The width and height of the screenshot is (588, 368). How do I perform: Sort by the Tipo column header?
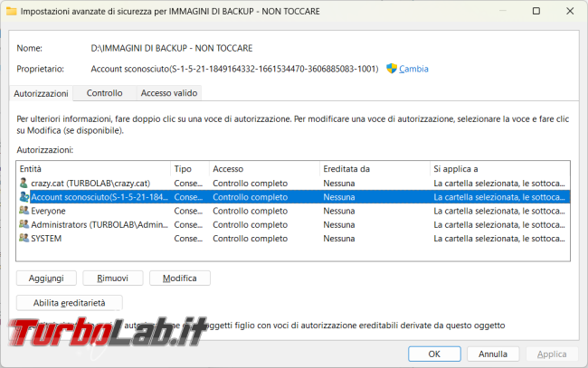point(190,169)
